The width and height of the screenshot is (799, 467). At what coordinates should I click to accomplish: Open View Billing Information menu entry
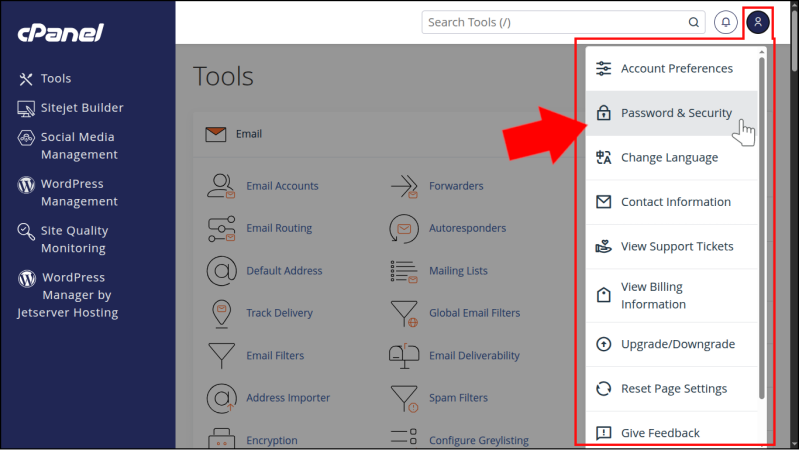click(672, 296)
